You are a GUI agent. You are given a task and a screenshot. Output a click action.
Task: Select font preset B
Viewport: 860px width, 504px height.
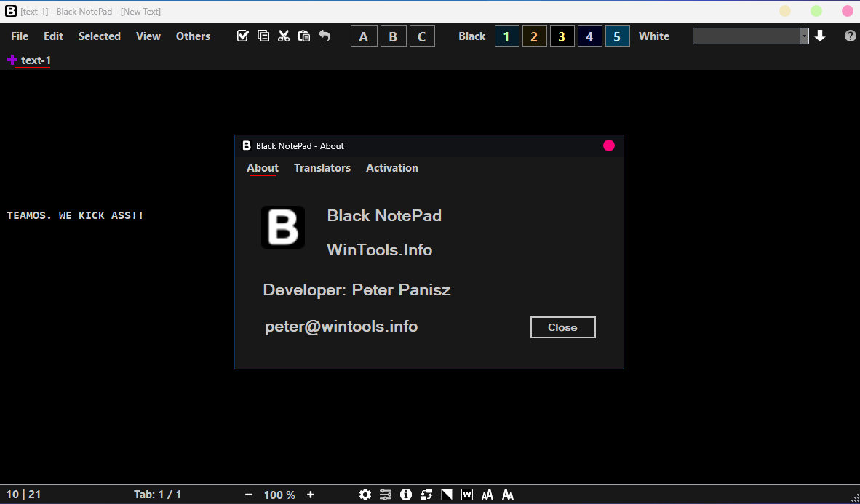pos(393,36)
